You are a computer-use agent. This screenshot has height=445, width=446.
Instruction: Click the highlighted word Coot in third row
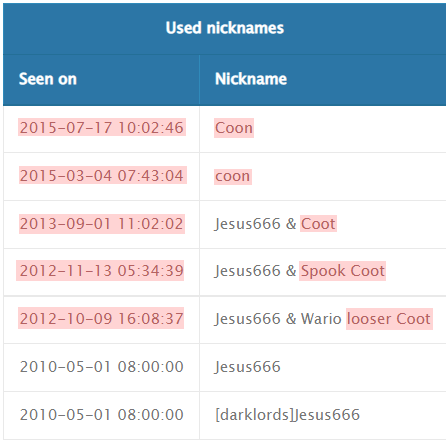point(318,224)
